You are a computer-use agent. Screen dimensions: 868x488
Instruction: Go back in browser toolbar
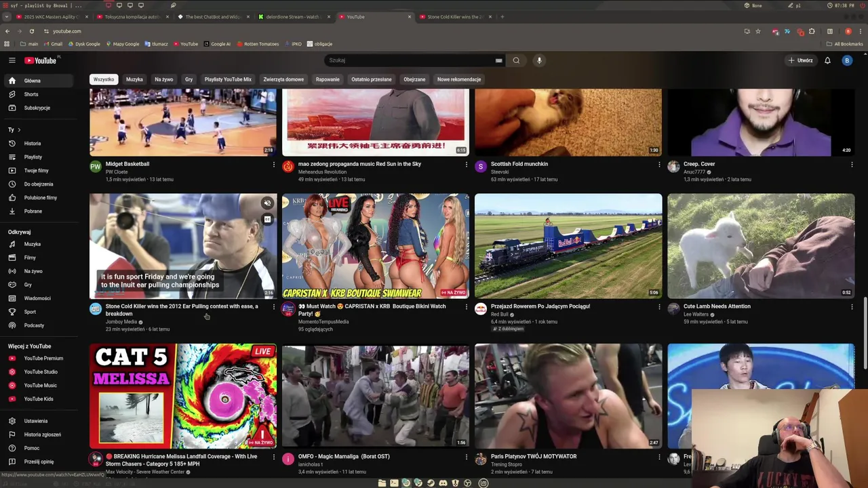7,31
